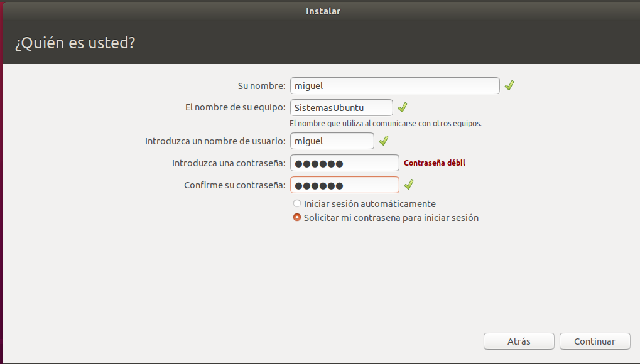Screen dimensions: 640x364
Task: Select Iniciar sesión automáticamente option
Action: pos(297,204)
